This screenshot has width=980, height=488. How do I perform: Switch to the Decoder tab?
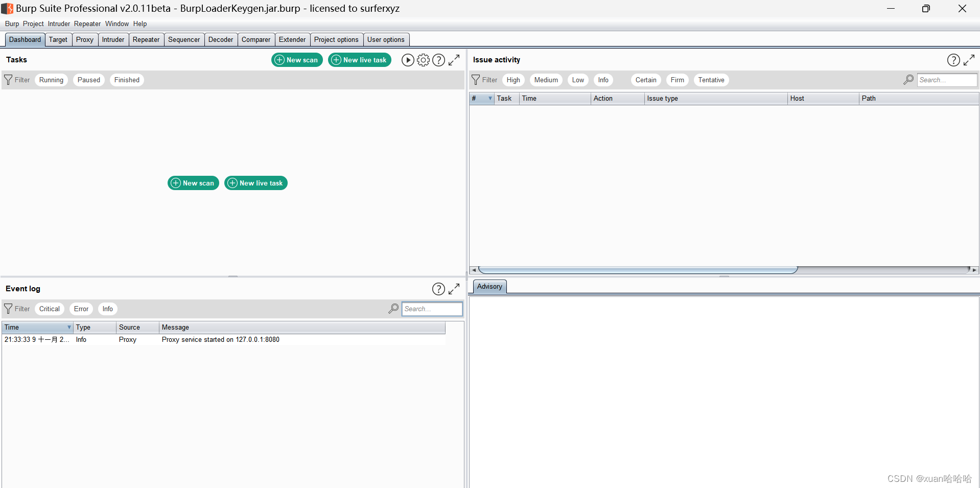coord(221,40)
